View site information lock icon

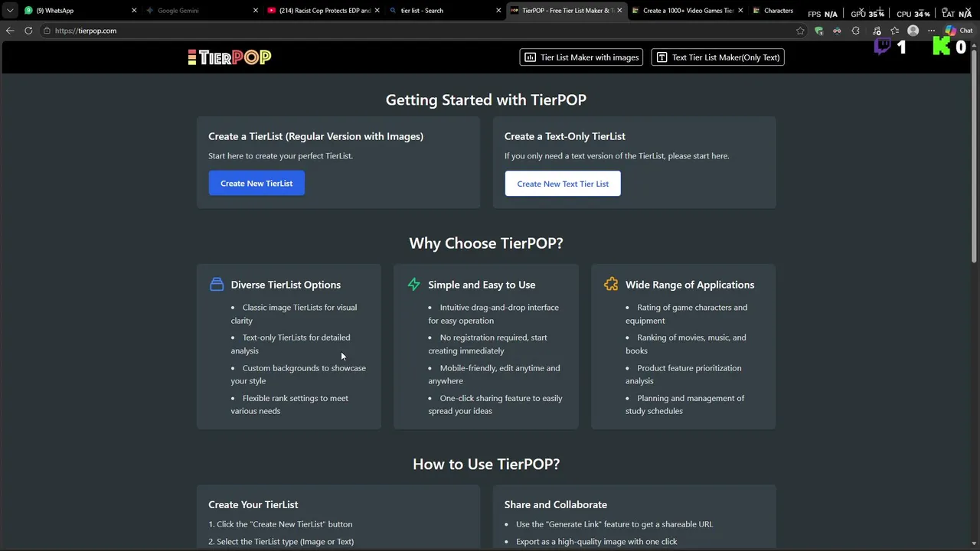pos(47,31)
